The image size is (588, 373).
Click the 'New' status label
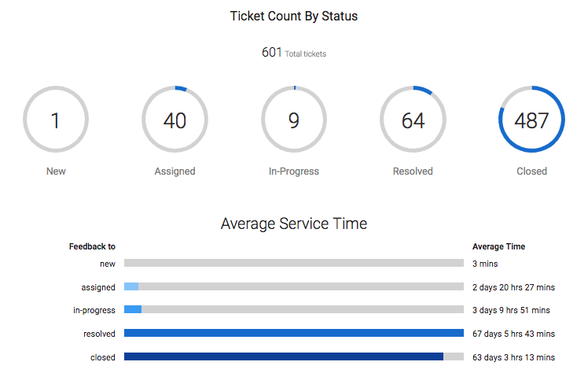point(56,171)
